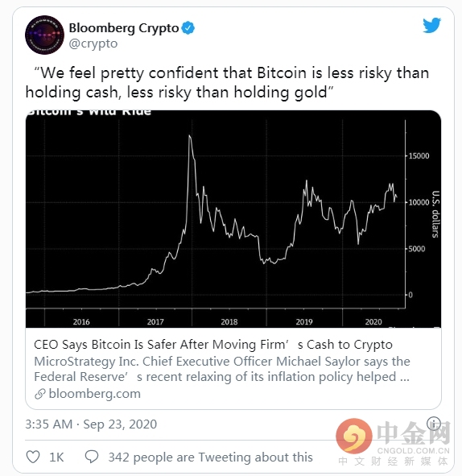Open the CEO Says Bitcoin article headline
The image size is (462, 476).
[213, 345]
